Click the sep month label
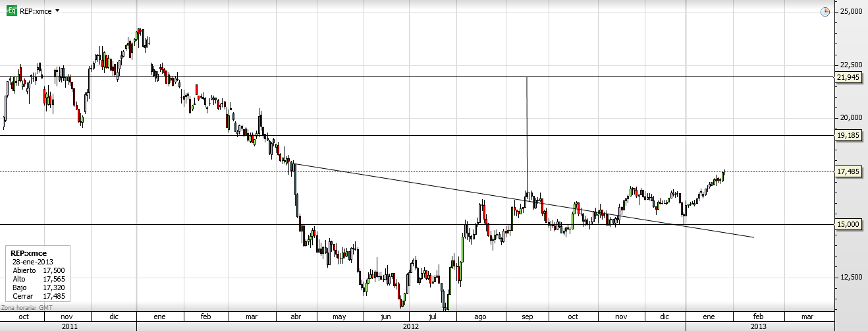The width and height of the screenshot is (868, 331). (x=527, y=317)
